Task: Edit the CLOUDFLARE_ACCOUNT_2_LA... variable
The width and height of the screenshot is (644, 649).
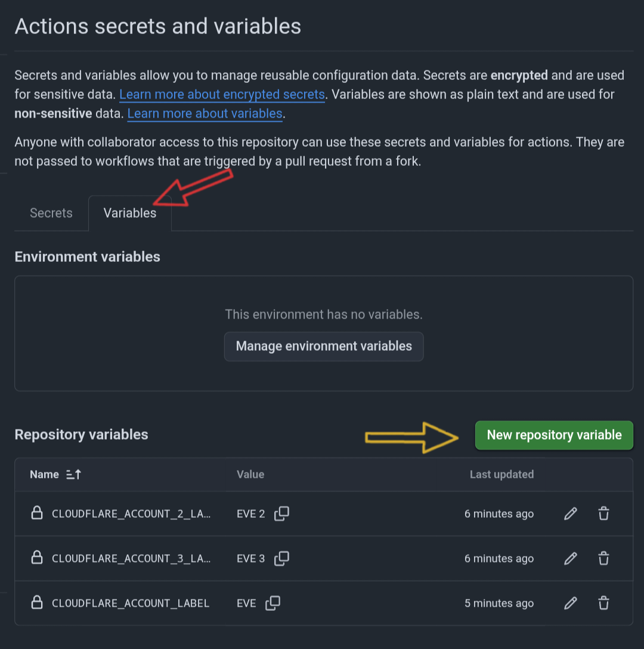Action: tap(570, 514)
